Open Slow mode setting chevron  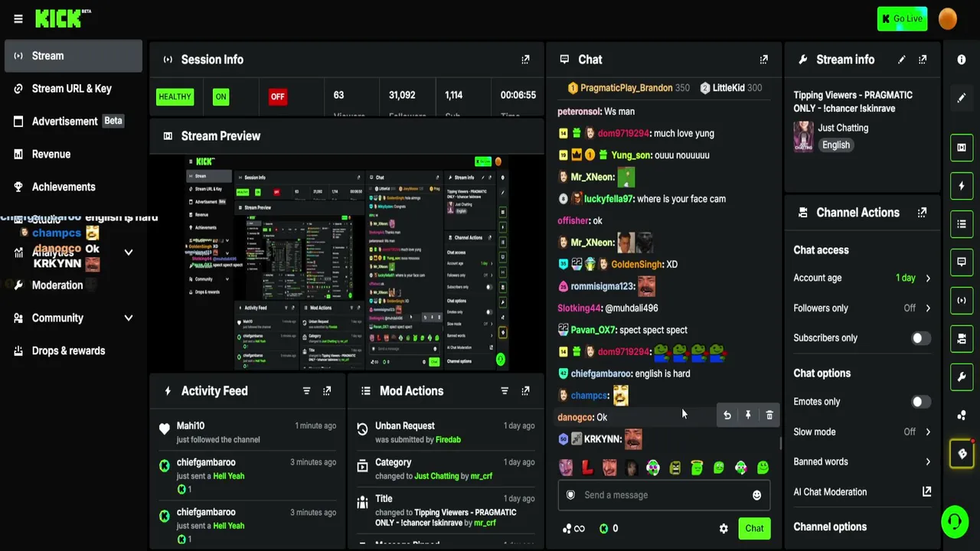pyautogui.click(x=928, y=432)
